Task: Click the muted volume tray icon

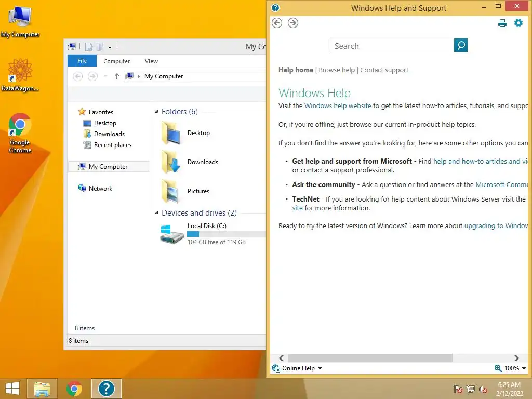Action: pos(483,389)
